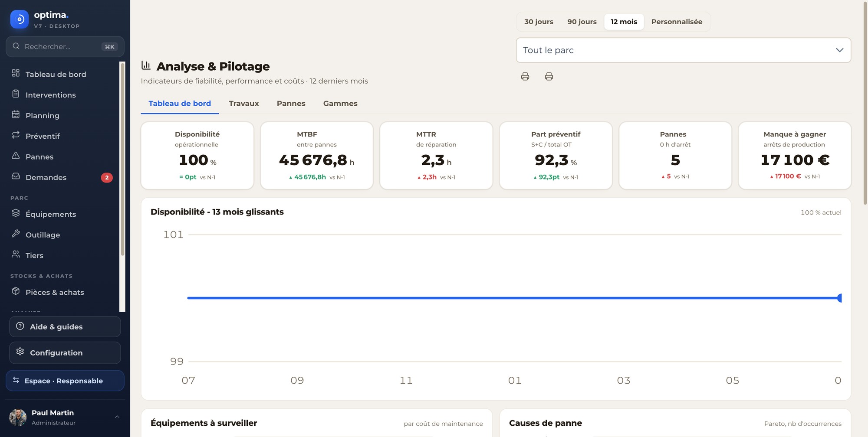Open Aide & guides

click(x=65, y=327)
